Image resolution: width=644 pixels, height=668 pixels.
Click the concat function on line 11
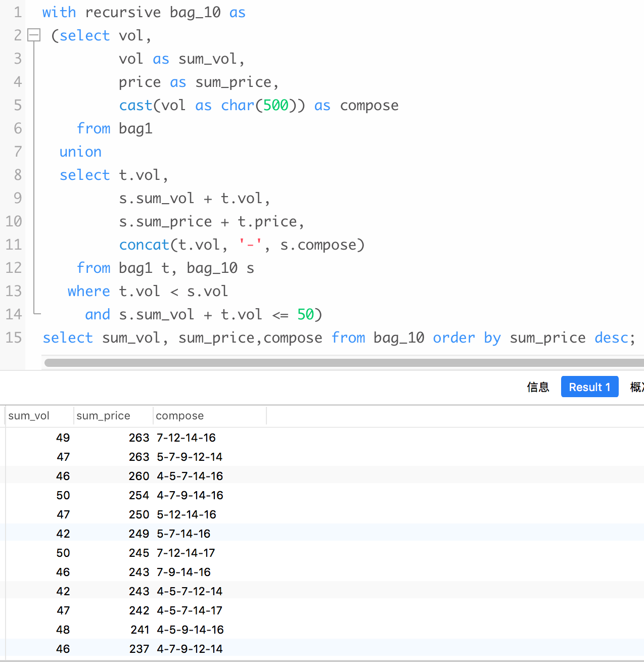(144, 245)
